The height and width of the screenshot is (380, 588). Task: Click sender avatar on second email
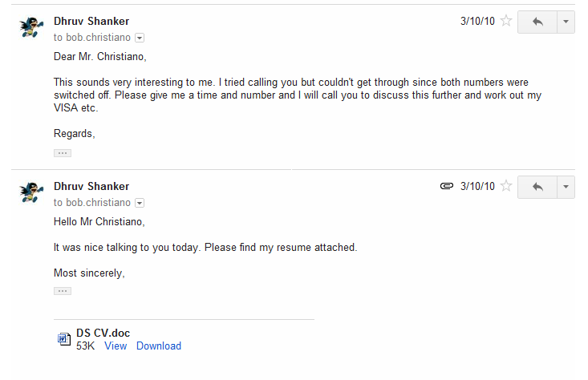31,192
